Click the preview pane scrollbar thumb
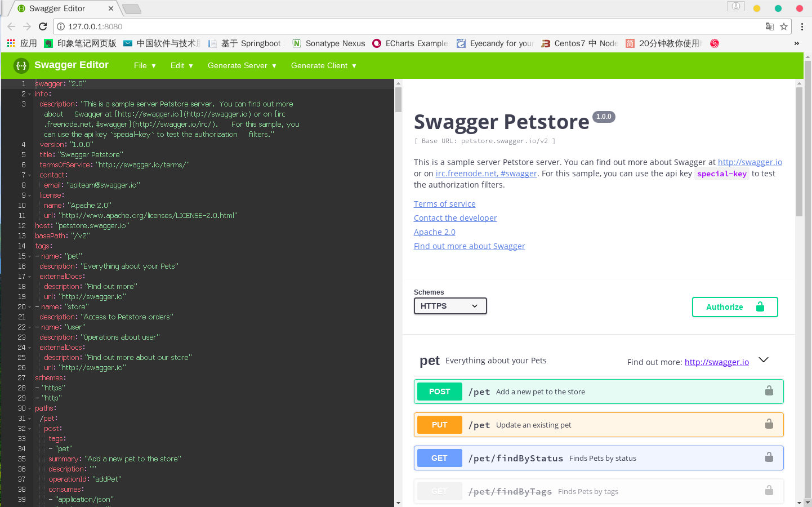Screen dimensions: 812x507 pos(798,152)
